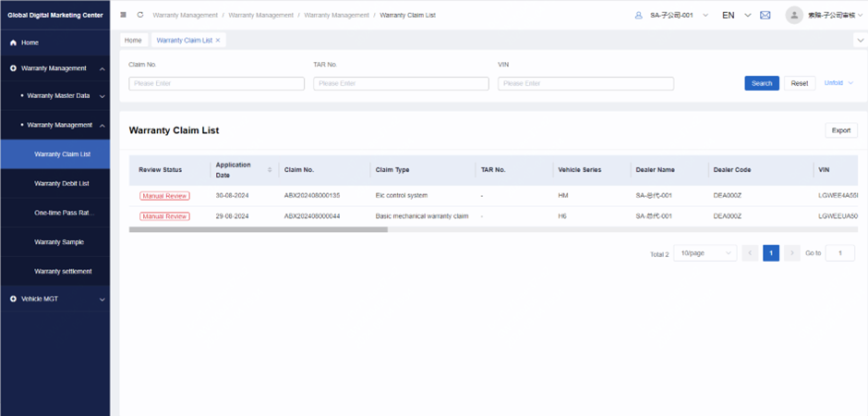Expand the Vehicle MGT menu
Image resolution: width=868 pixels, height=416 pixels.
point(102,300)
